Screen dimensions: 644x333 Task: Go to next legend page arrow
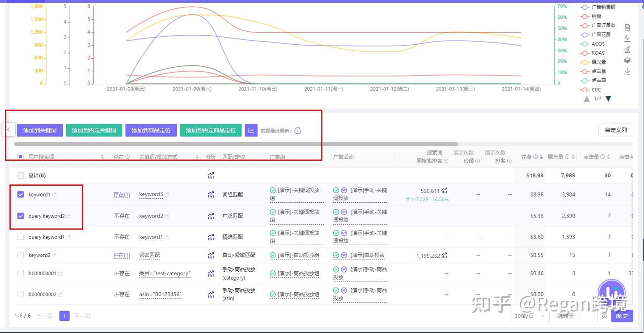(x=608, y=98)
